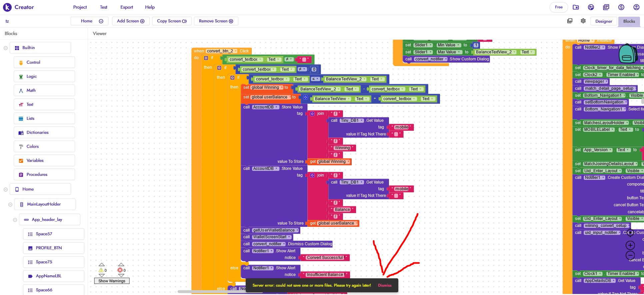
Task: Click the dollar sign icon in header
Action: [x=621, y=7]
